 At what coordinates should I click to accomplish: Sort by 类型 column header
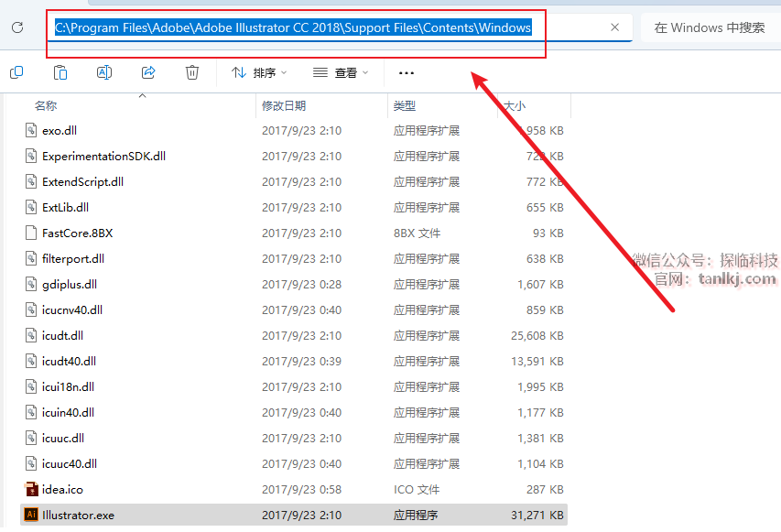click(x=405, y=106)
